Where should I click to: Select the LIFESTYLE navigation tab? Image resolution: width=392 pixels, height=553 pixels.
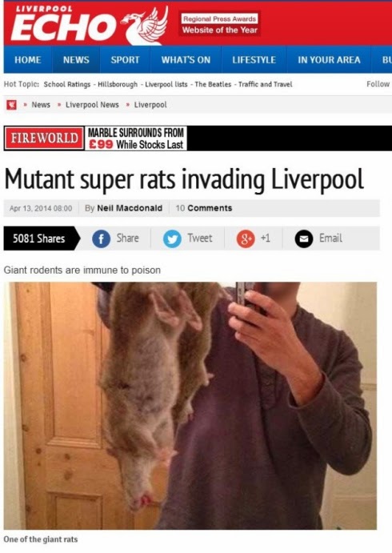coord(254,59)
